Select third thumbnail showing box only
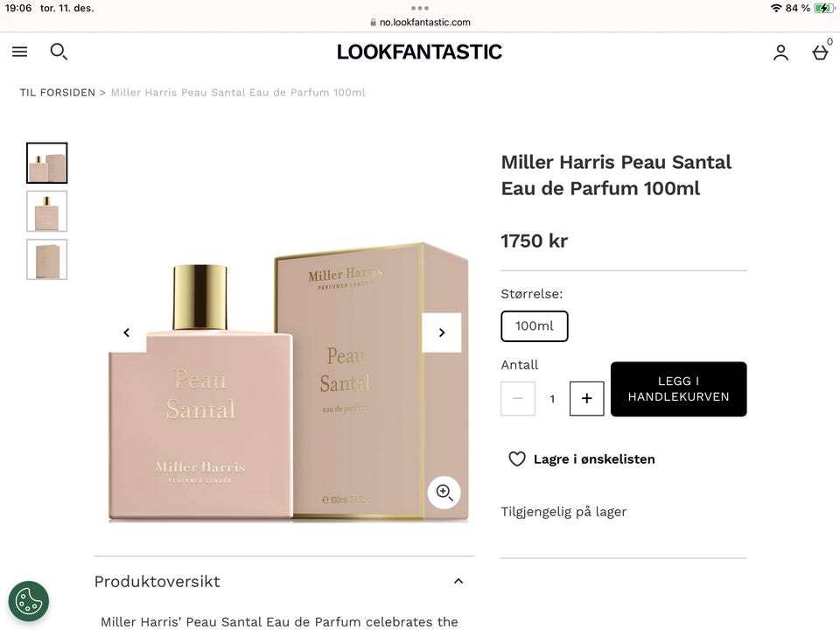 point(47,259)
